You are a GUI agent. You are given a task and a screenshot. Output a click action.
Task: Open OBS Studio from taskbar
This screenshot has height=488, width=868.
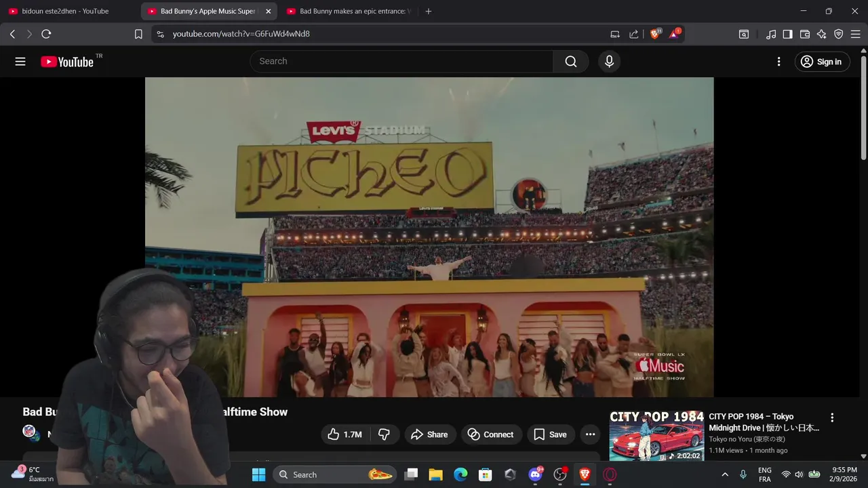tap(560, 474)
